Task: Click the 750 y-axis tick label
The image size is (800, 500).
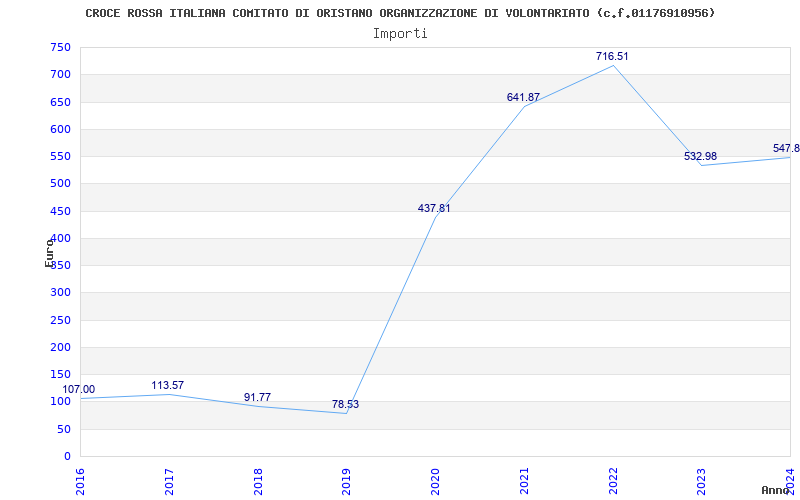Action: point(61,47)
